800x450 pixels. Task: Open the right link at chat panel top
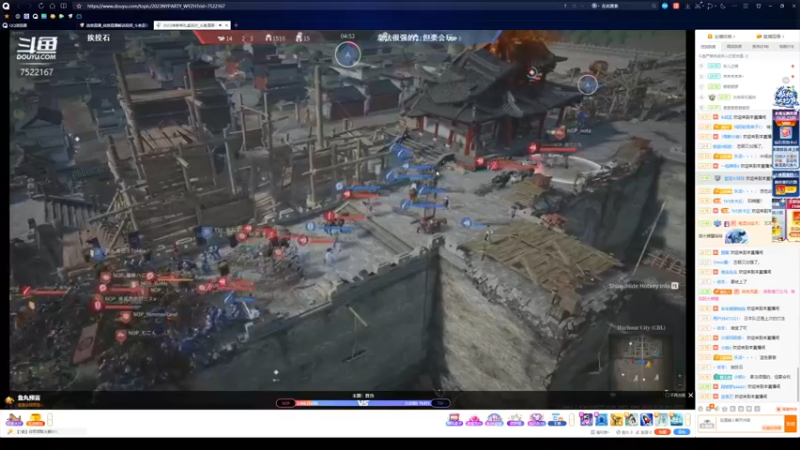click(x=769, y=37)
